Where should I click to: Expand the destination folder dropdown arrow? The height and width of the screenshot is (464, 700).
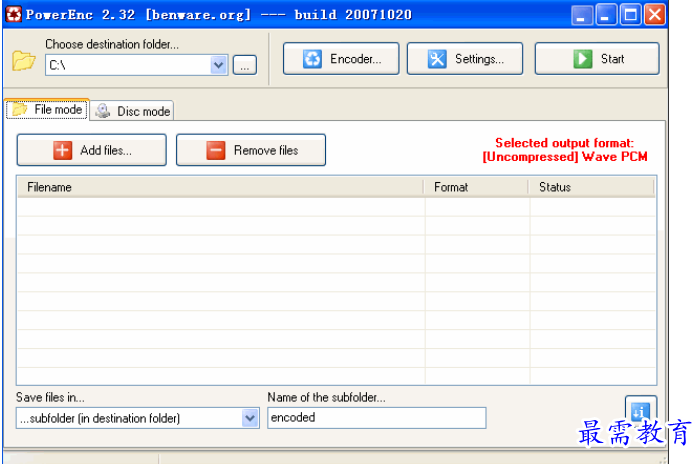click(x=218, y=65)
